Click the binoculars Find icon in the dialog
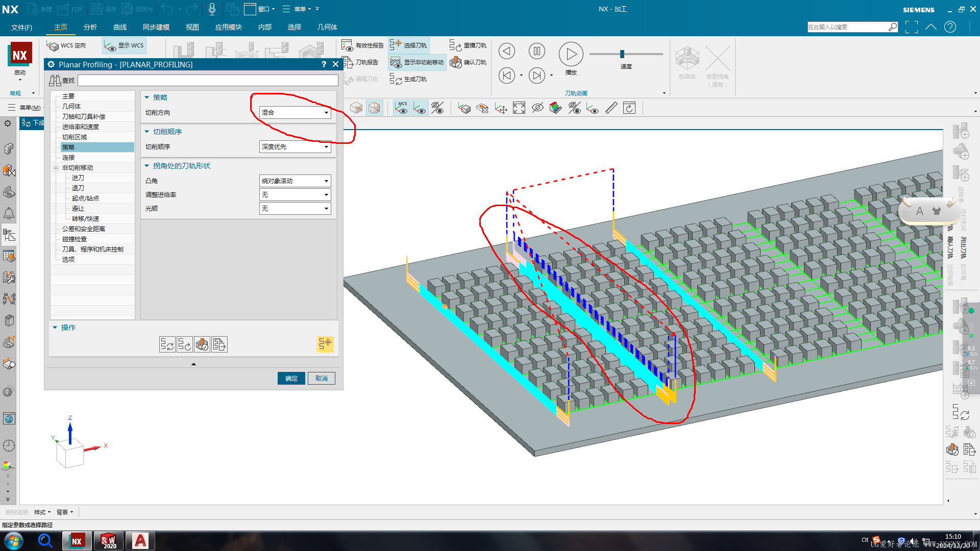This screenshot has width=980, height=551. click(55, 81)
